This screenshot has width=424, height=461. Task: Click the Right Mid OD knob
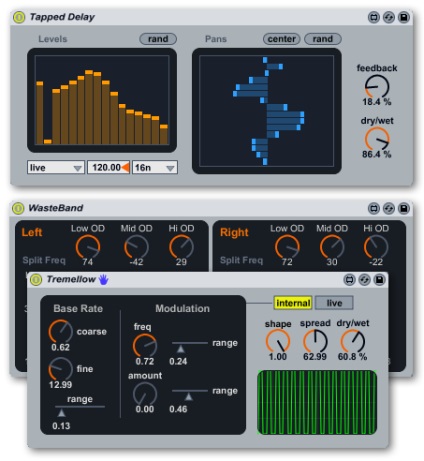[332, 247]
